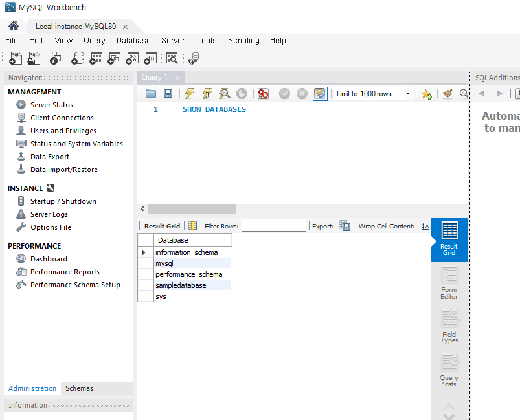
Task: Open an SQL script file icon
Action: (34, 58)
